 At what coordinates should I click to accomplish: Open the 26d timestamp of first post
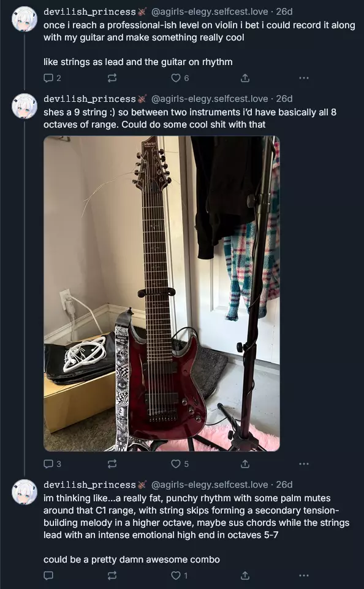pos(284,12)
